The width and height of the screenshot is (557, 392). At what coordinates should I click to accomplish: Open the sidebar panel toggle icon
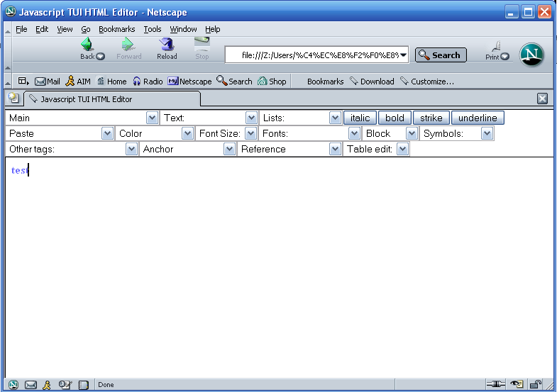click(23, 82)
